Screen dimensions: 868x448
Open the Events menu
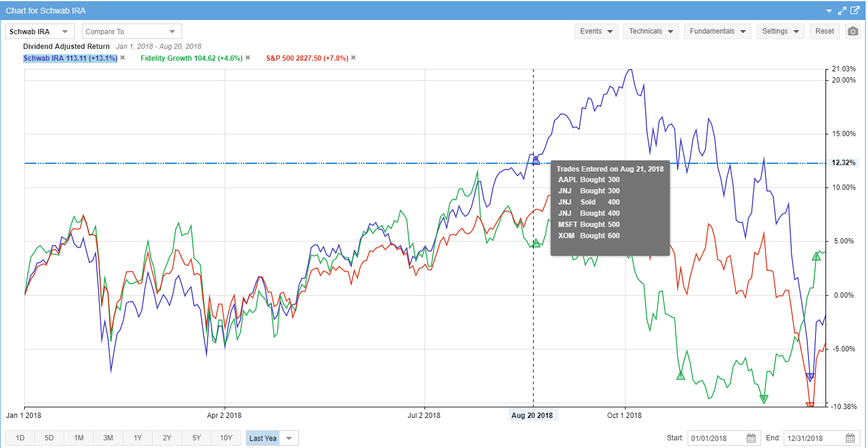coord(596,31)
